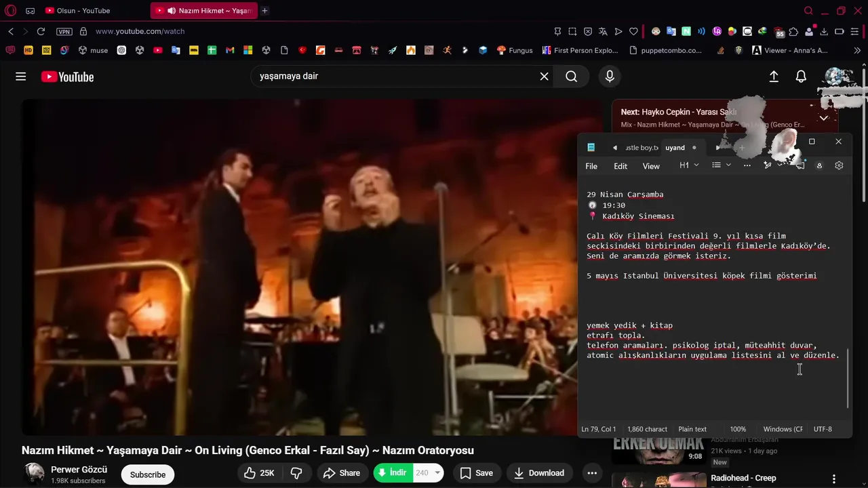
Task: Click Opera ad blocker shield icon
Action: (x=588, y=31)
